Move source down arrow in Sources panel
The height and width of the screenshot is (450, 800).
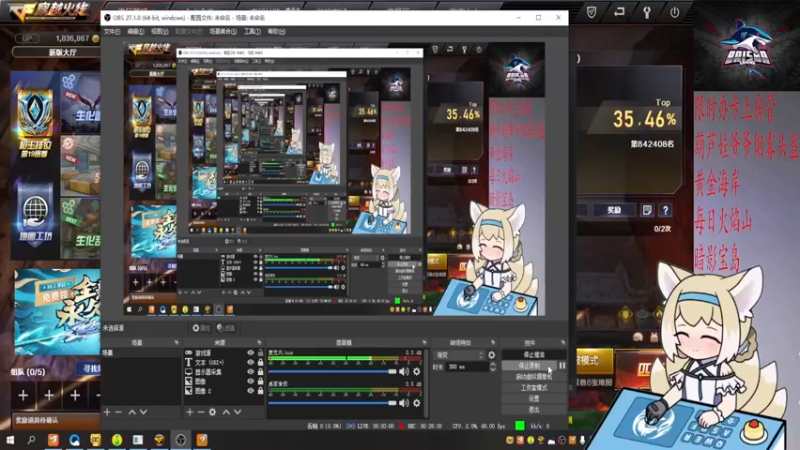(238, 412)
